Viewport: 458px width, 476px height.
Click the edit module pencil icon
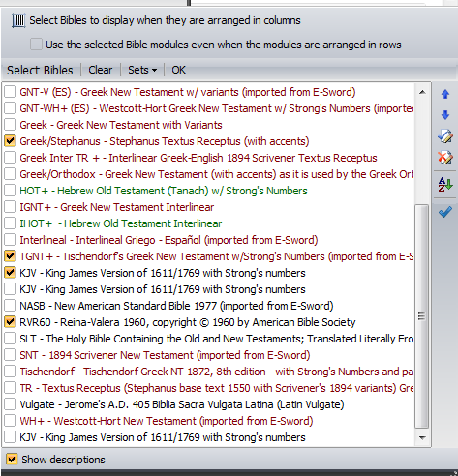click(445, 136)
